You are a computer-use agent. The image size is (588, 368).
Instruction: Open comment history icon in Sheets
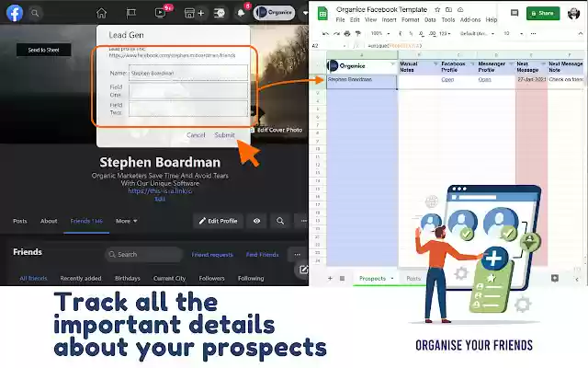(514, 13)
